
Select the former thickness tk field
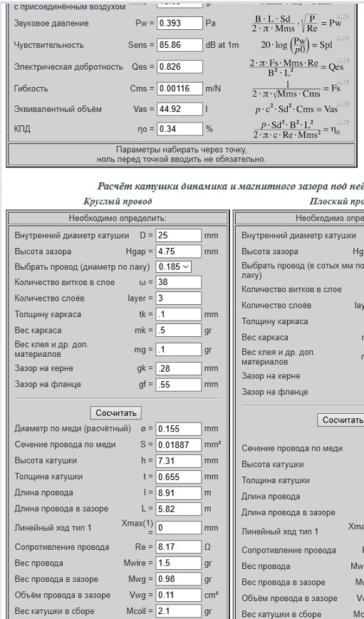[179, 314]
